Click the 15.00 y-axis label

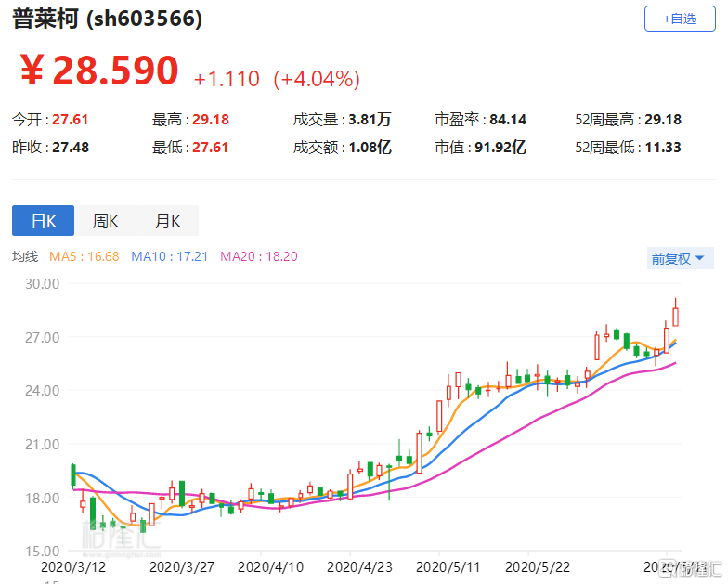[x=43, y=552]
